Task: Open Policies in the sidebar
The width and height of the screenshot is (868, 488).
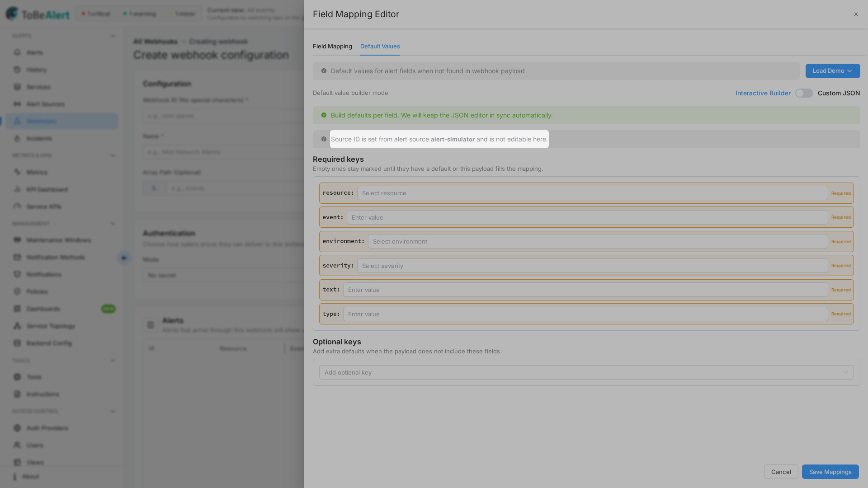Action: tap(62, 291)
